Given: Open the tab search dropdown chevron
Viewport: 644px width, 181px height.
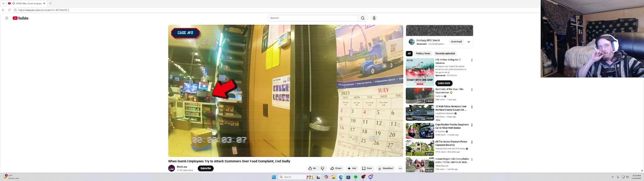Looking at the screenshot, I should click(3, 3).
